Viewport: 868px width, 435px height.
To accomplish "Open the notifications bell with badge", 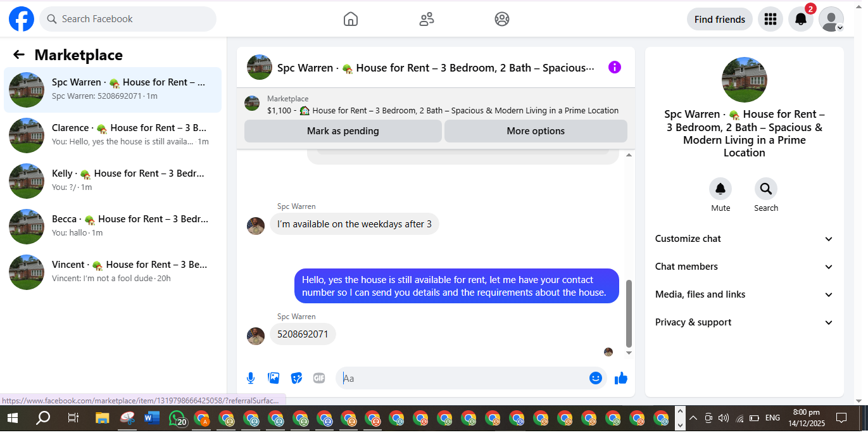I will pyautogui.click(x=801, y=19).
